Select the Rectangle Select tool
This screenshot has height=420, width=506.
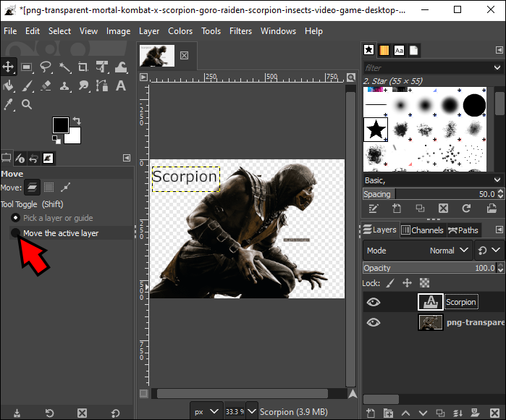27,67
